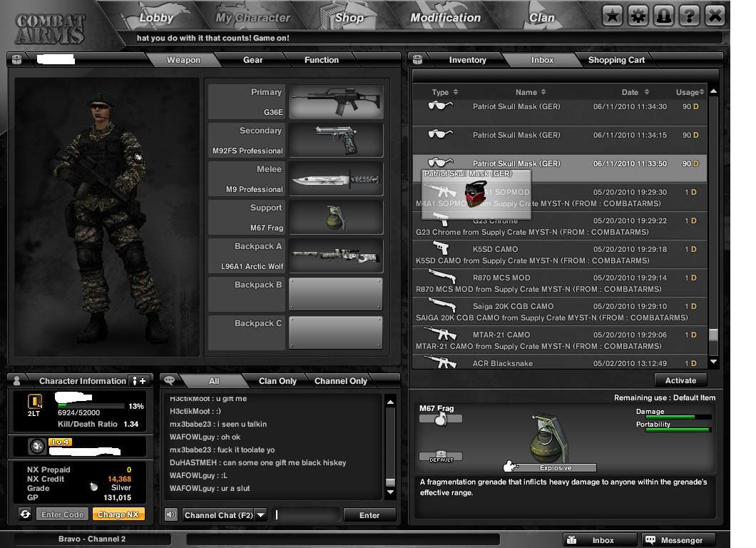
Task: Click the empty Backpack B slot
Action: [x=336, y=294]
